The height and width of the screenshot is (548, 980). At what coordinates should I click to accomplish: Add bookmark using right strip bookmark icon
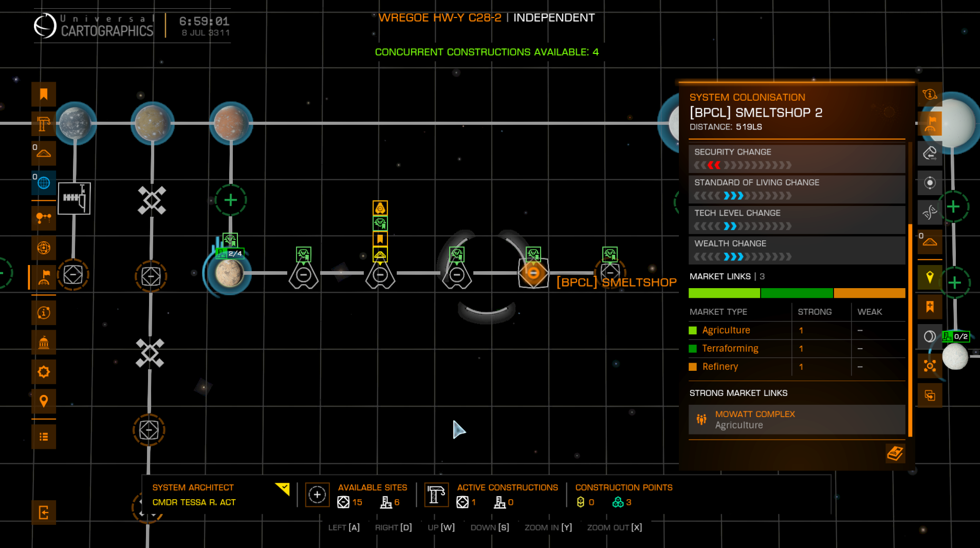point(930,307)
